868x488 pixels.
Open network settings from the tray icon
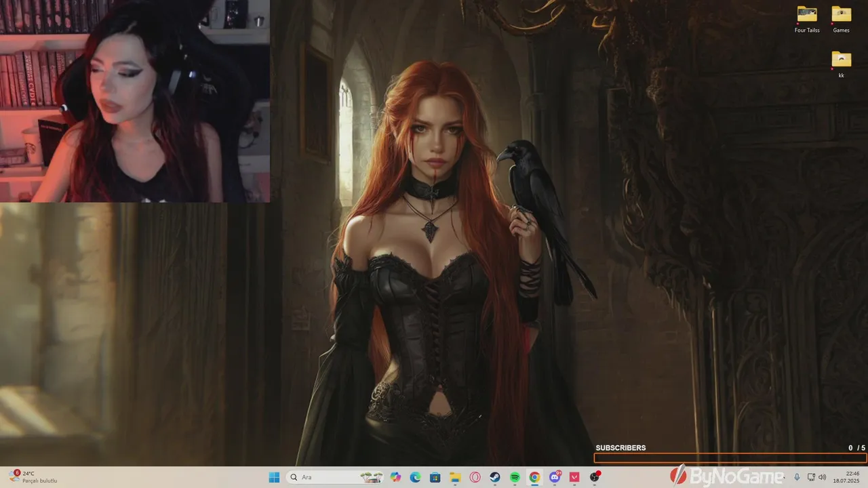pyautogui.click(x=811, y=477)
